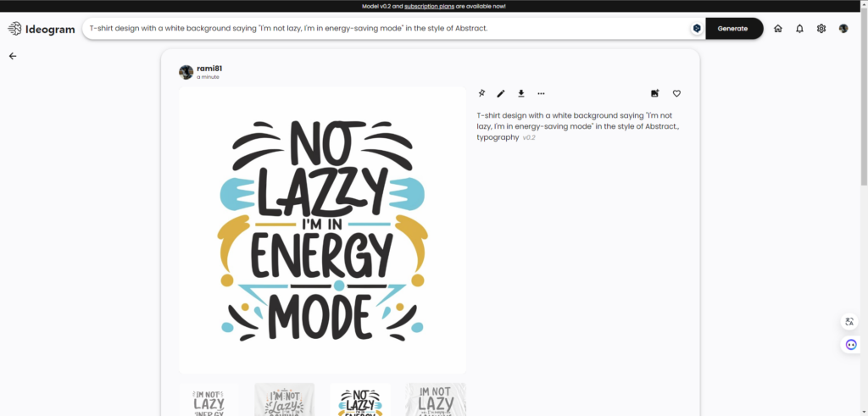
Task: Download the image
Action: (521, 93)
